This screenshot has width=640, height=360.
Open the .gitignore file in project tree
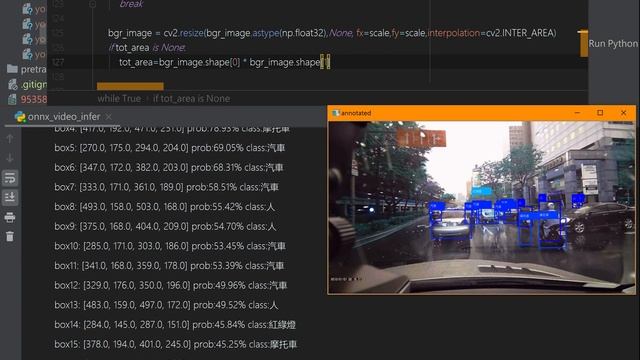coord(27,84)
